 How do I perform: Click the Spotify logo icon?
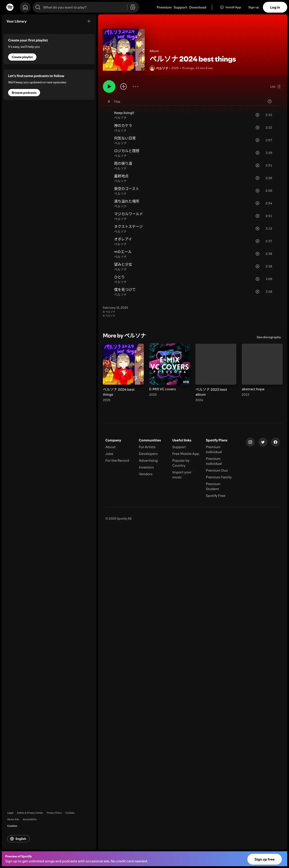[10, 7]
